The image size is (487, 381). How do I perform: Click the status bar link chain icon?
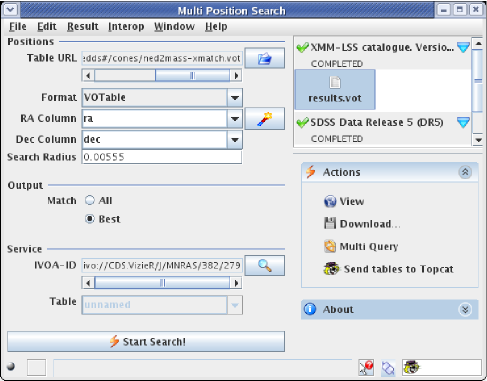388,368
